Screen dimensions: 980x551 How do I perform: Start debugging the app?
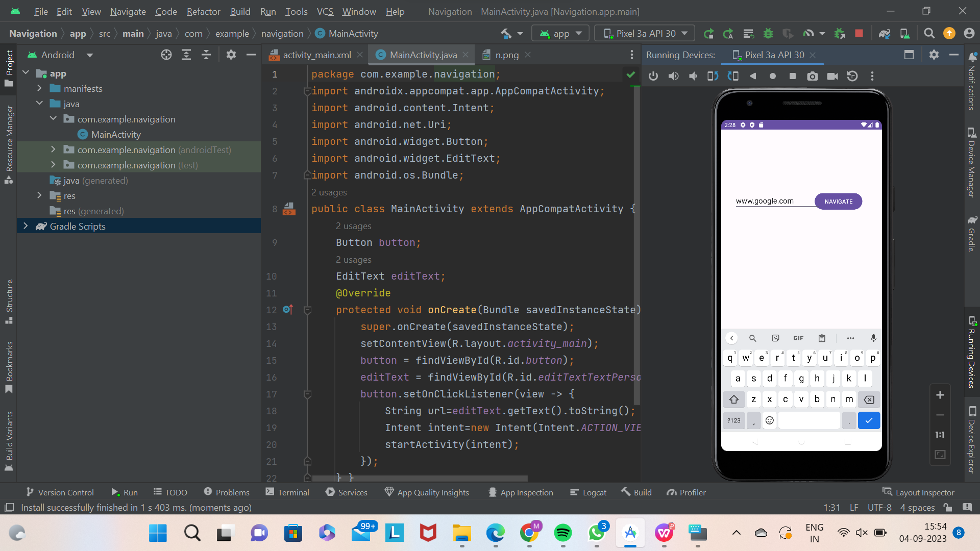tap(768, 33)
